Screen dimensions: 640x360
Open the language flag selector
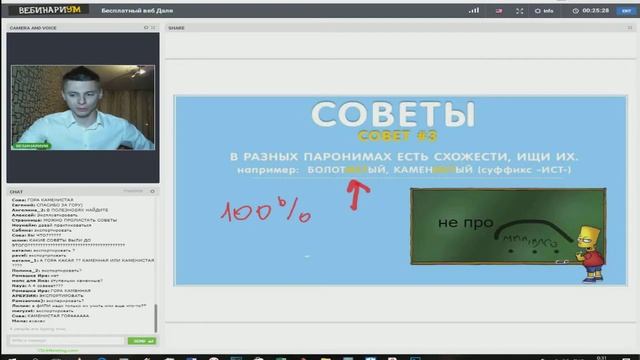click(499, 11)
